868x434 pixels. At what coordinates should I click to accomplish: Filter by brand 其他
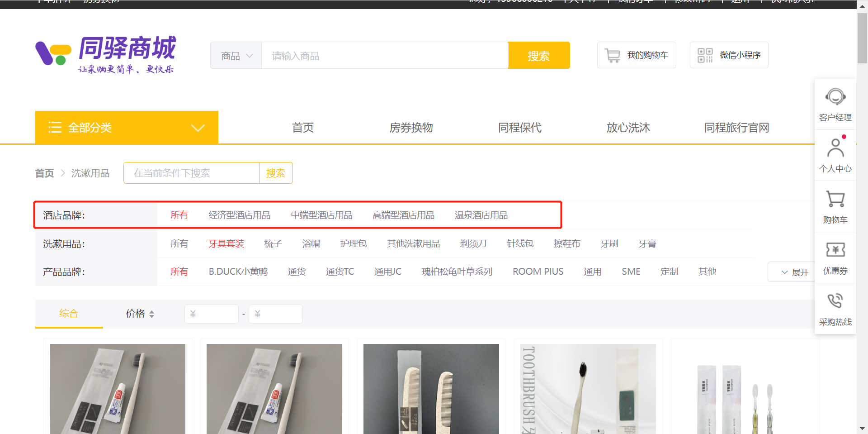coord(708,272)
